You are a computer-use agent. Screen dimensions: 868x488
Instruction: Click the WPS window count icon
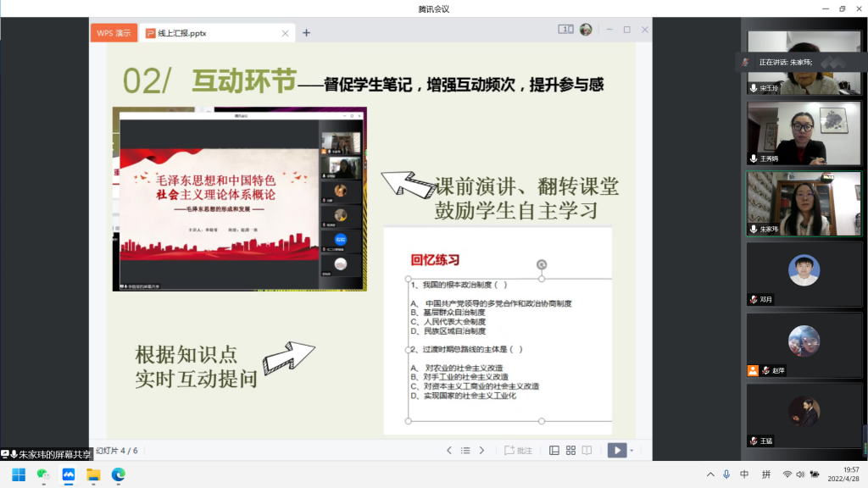(x=565, y=30)
